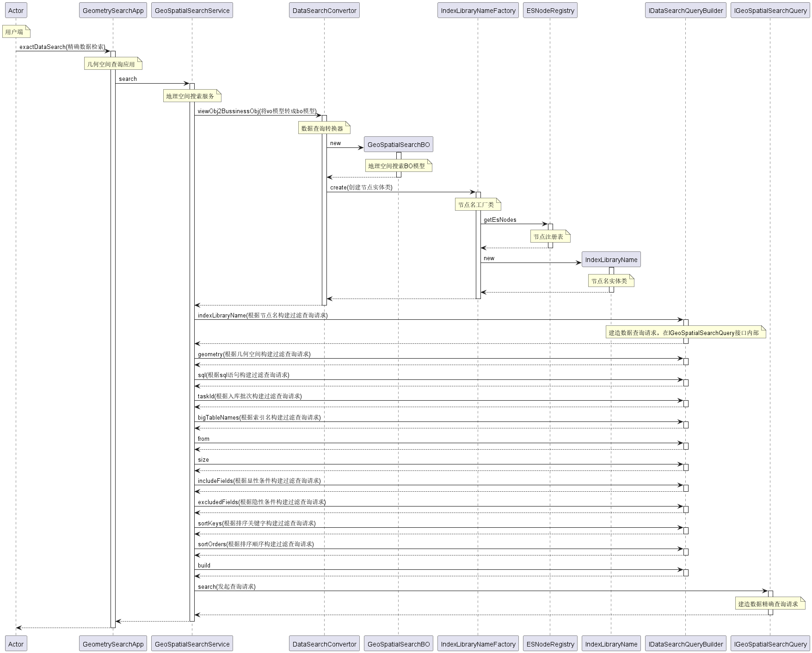Click the 节点名工厂类 note
This screenshot has height=653, width=812.
pos(477,205)
